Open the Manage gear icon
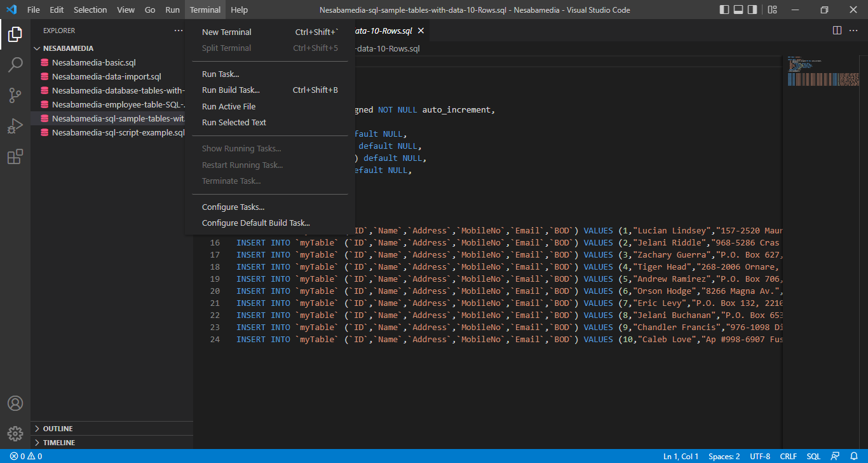 15,434
